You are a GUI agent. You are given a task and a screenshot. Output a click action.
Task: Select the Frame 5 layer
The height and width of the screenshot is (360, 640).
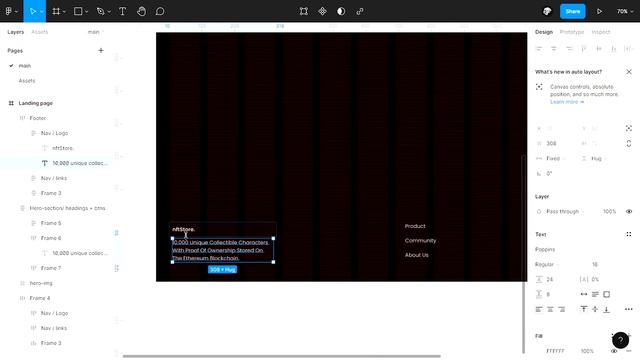51,223
